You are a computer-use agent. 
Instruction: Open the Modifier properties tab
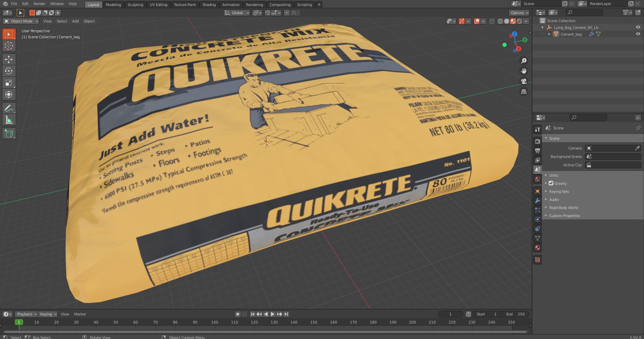[x=538, y=201]
